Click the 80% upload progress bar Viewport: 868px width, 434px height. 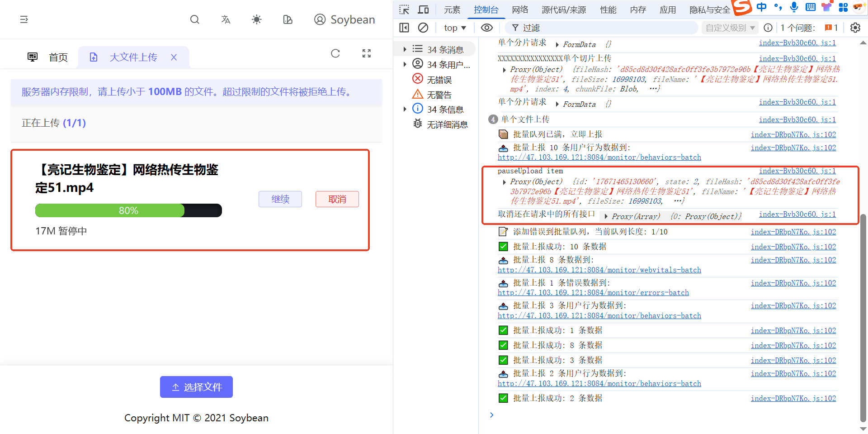[x=128, y=210]
